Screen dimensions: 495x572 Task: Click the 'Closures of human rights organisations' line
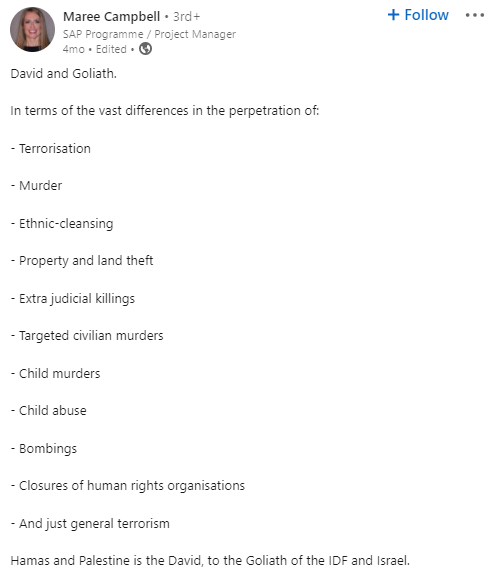128,486
